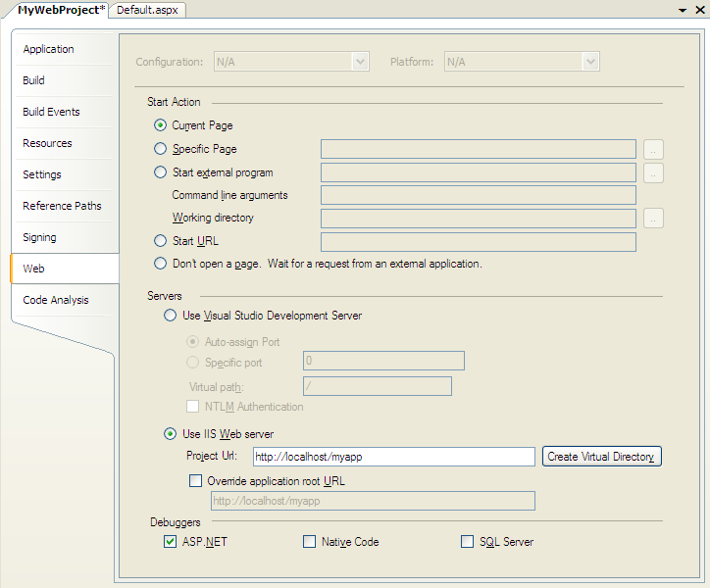
Task: Uncheck the ASP.NET debugger checkbox
Action: tap(171, 542)
